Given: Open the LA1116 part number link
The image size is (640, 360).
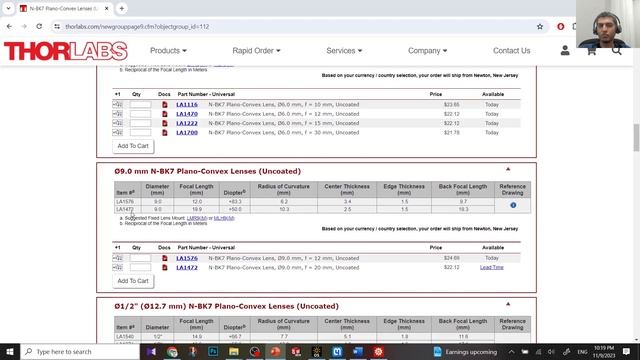Looking at the screenshot, I should click(x=187, y=104).
